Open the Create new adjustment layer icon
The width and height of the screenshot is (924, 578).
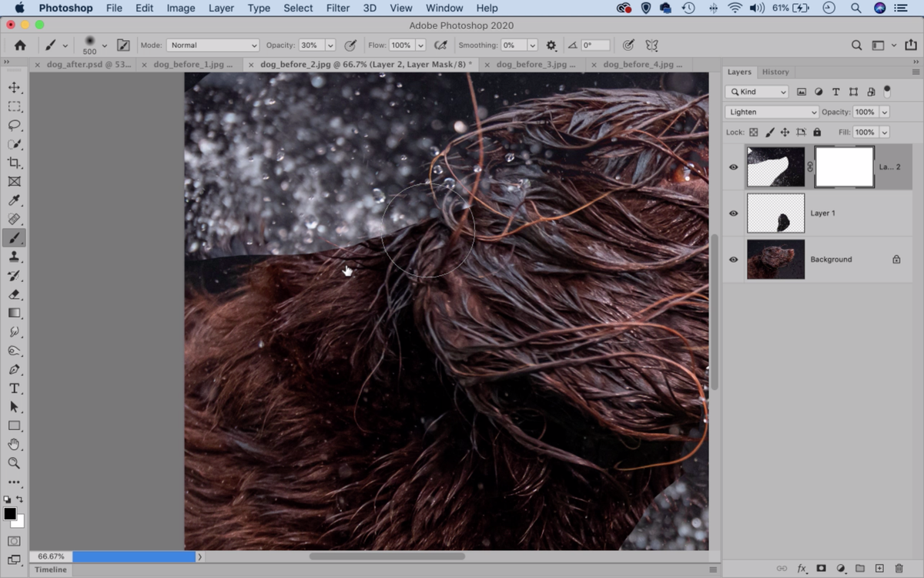(841, 566)
